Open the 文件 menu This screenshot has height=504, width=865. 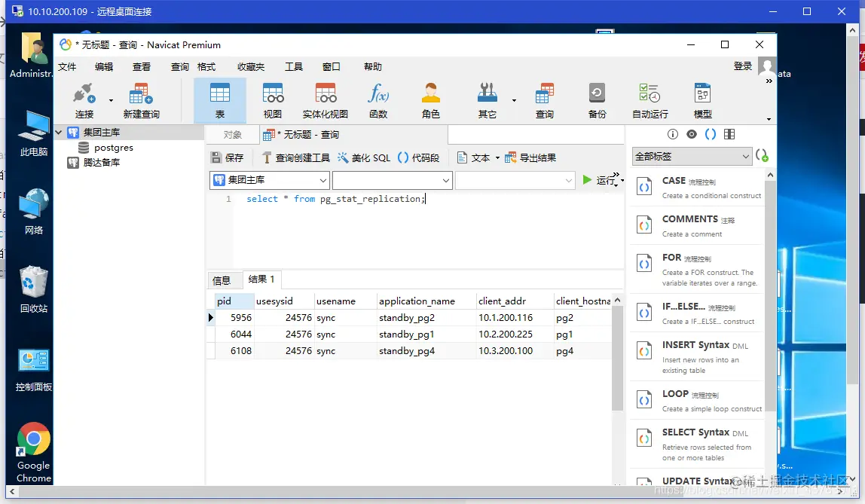67,67
